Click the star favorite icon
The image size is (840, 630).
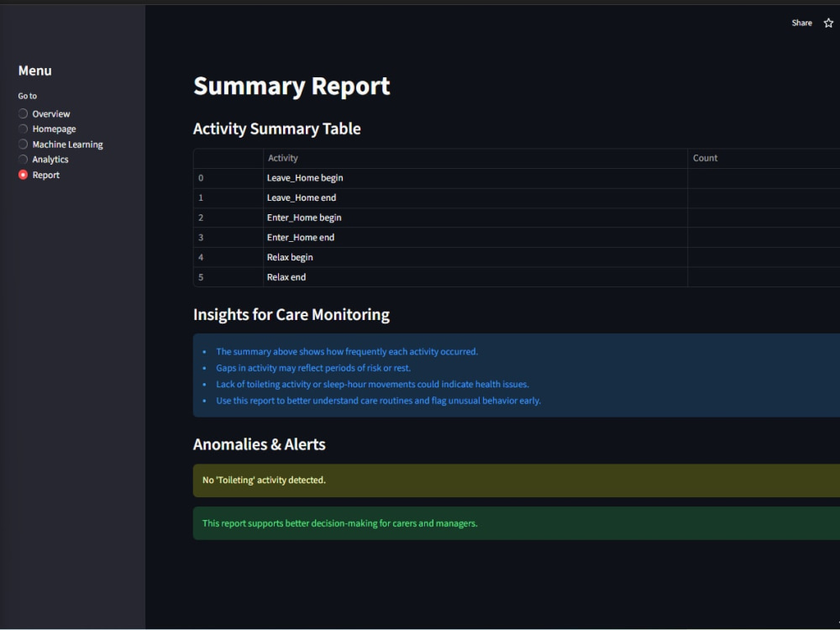click(828, 23)
